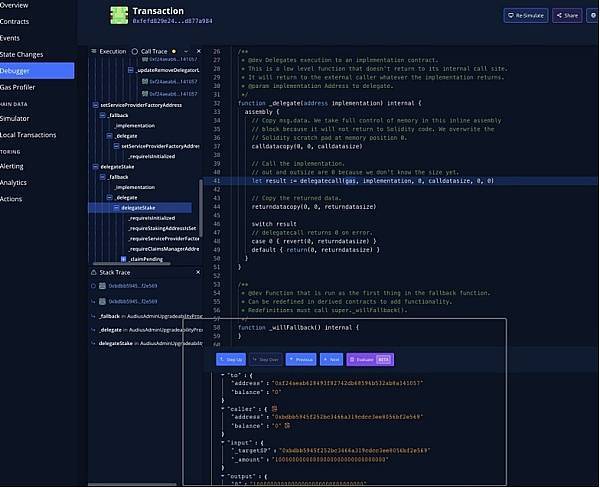The height and width of the screenshot is (488, 600).
Task: Open the Overview sidebar item
Action: click(x=14, y=5)
